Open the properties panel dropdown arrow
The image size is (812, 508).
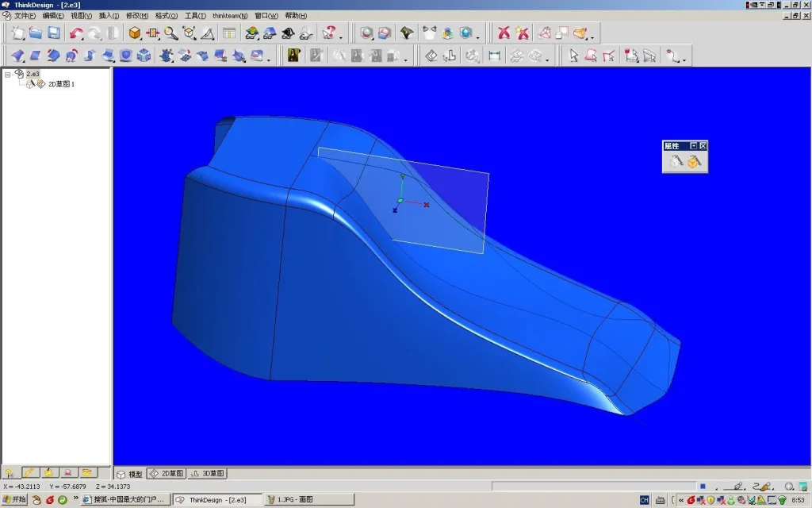[693, 146]
